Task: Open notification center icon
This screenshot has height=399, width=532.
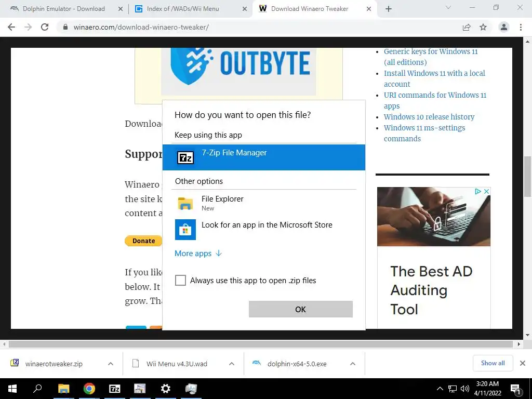Action: [516, 389]
